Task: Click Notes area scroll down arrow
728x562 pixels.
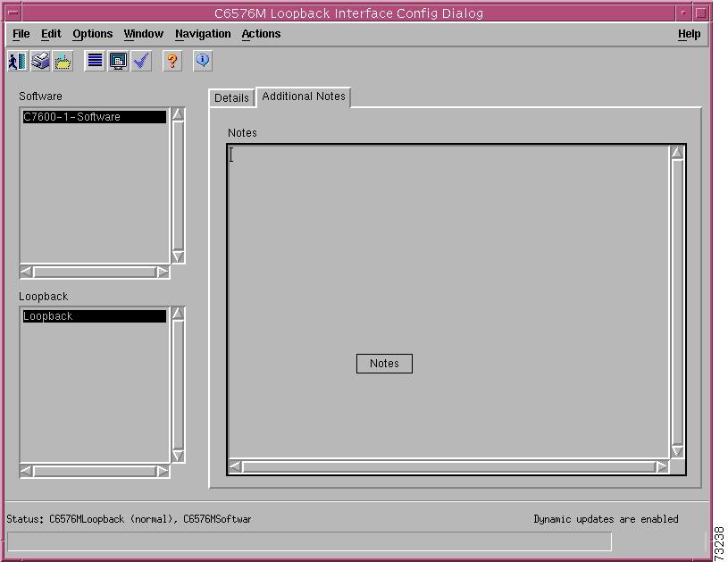Action: pos(677,451)
